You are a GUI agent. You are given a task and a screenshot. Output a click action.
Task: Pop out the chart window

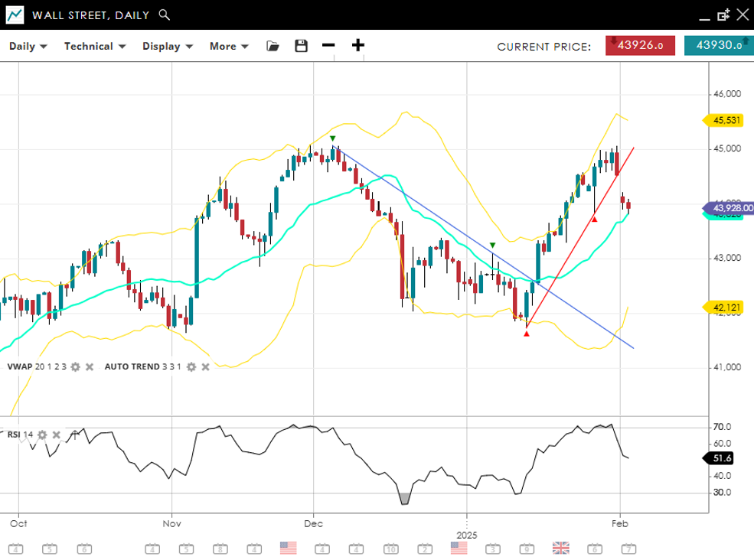click(x=723, y=15)
